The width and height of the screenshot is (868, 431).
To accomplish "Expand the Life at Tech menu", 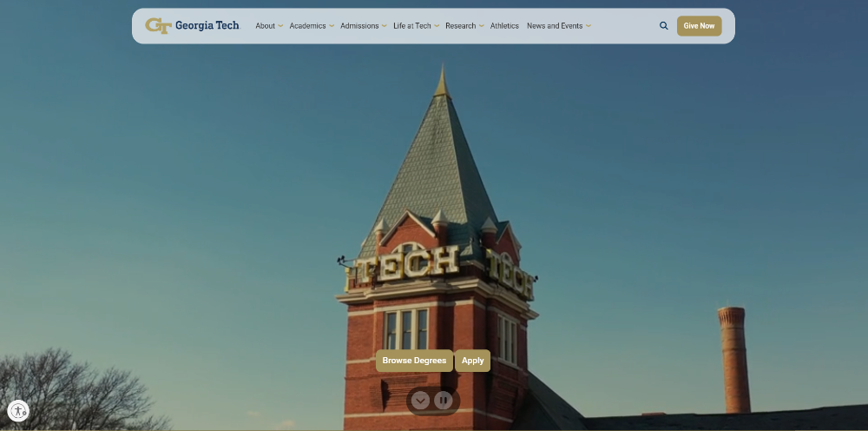I will [417, 25].
